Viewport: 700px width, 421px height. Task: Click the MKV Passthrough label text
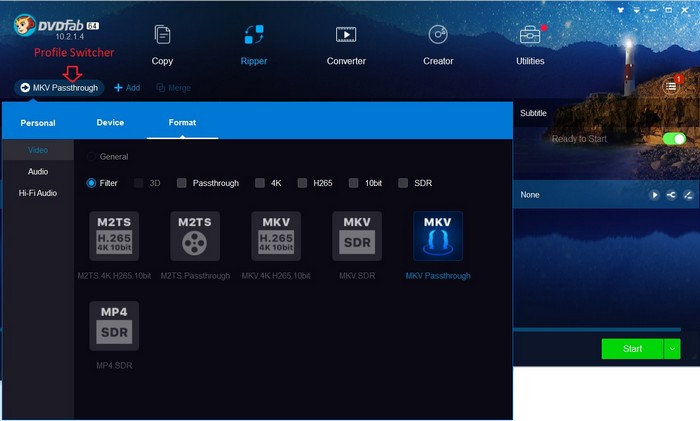pos(438,276)
